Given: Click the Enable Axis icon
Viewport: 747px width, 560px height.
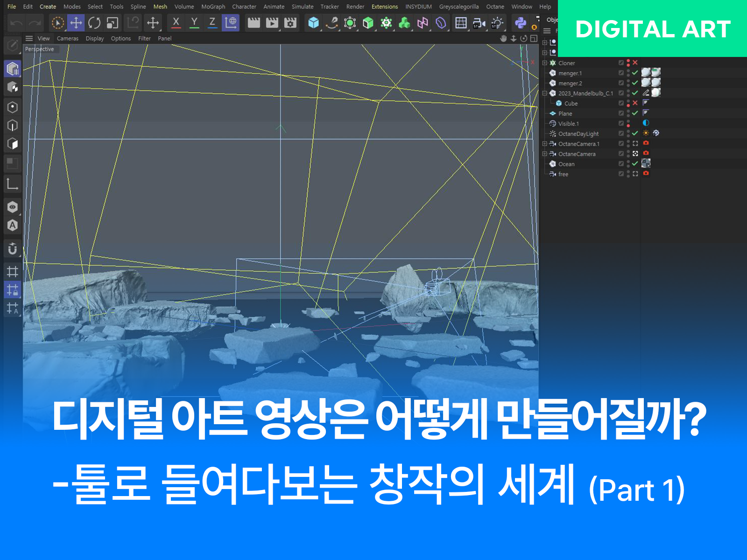Looking at the screenshot, I should [x=13, y=184].
